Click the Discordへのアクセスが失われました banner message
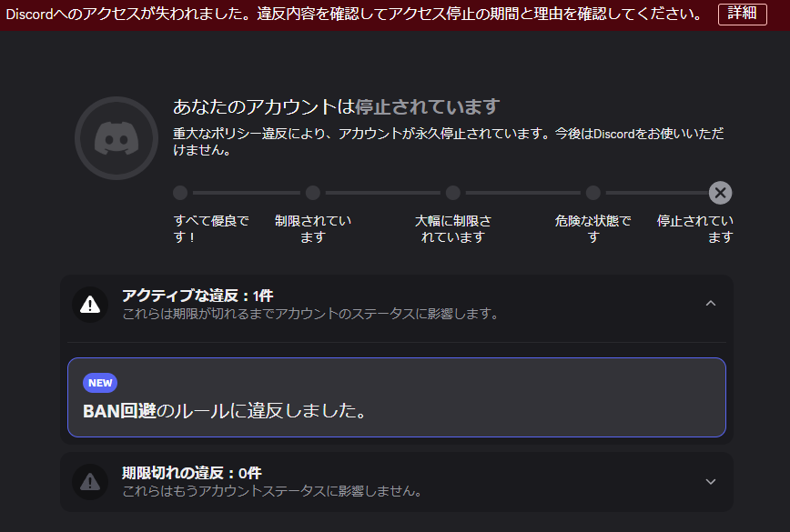 [x=353, y=14]
